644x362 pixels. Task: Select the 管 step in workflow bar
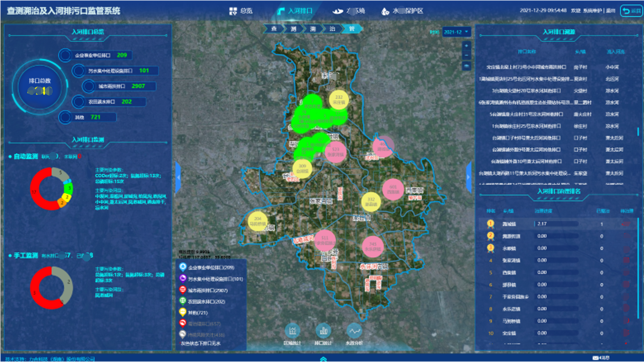click(352, 29)
